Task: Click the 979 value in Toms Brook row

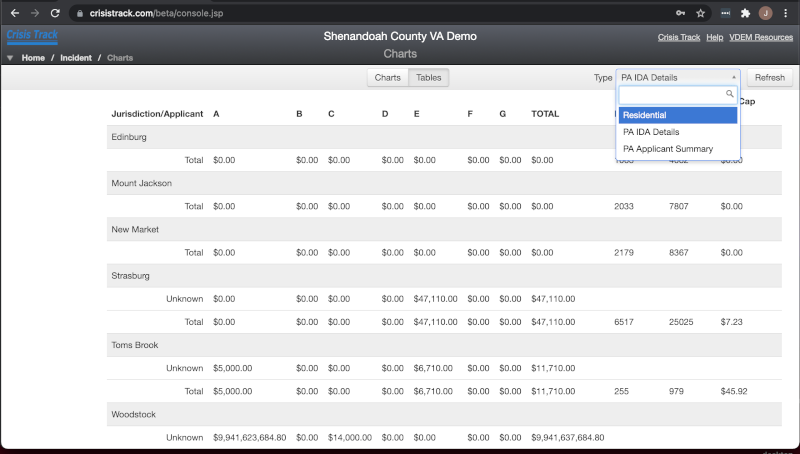Action: pyautogui.click(x=676, y=391)
